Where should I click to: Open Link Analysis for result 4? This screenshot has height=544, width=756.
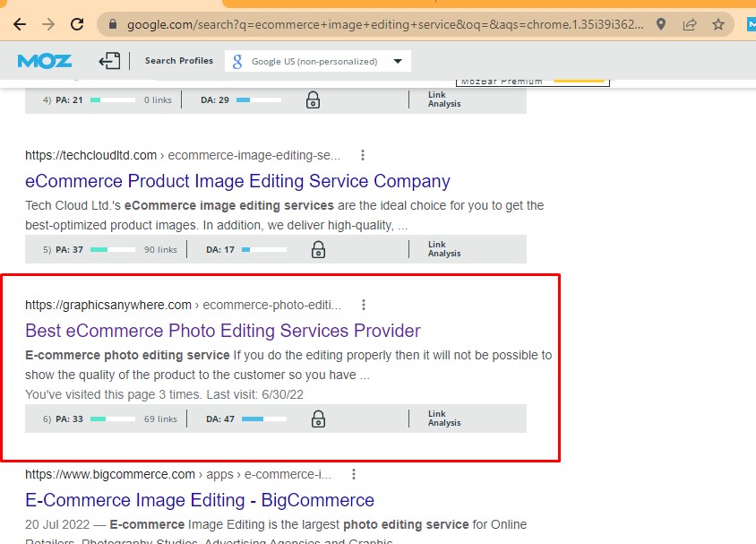[444, 99]
